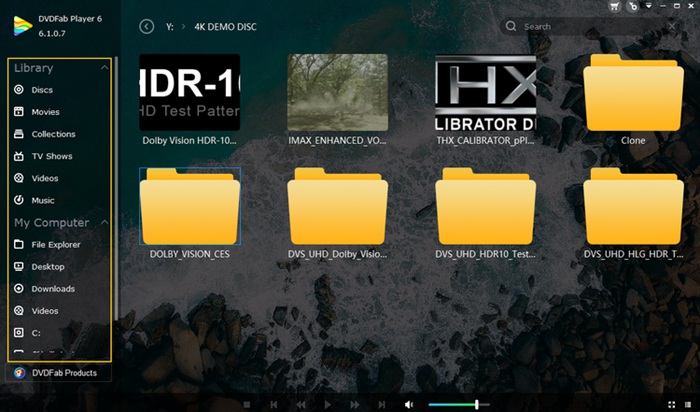Click the Previous track button
The image size is (700, 412).
pos(274,405)
